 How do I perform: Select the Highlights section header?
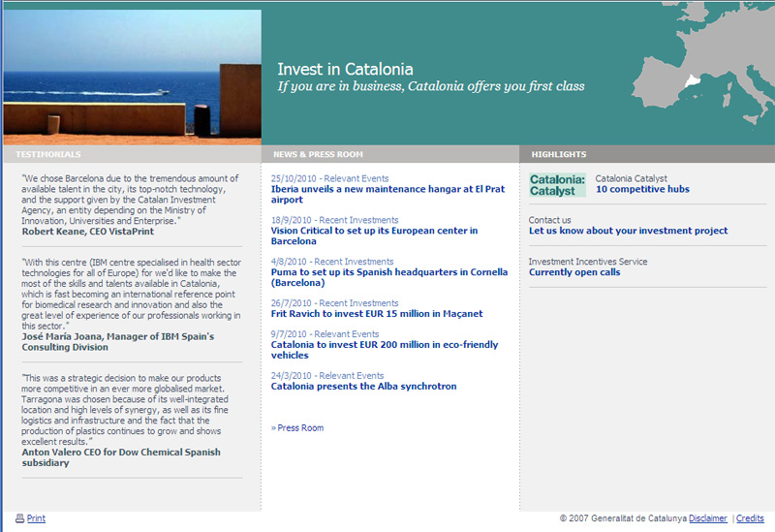click(x=559, y=154)
